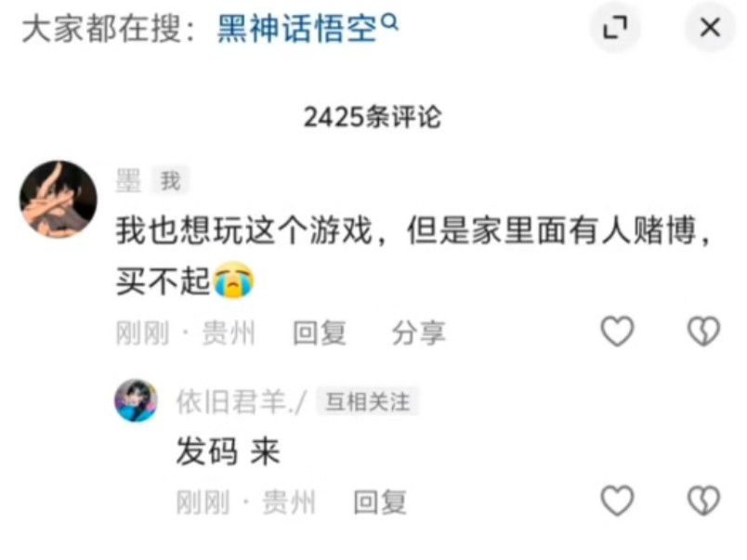Open the 黑神话悟空 trending search link
747x560 pixels.
(x=296, y=29)
